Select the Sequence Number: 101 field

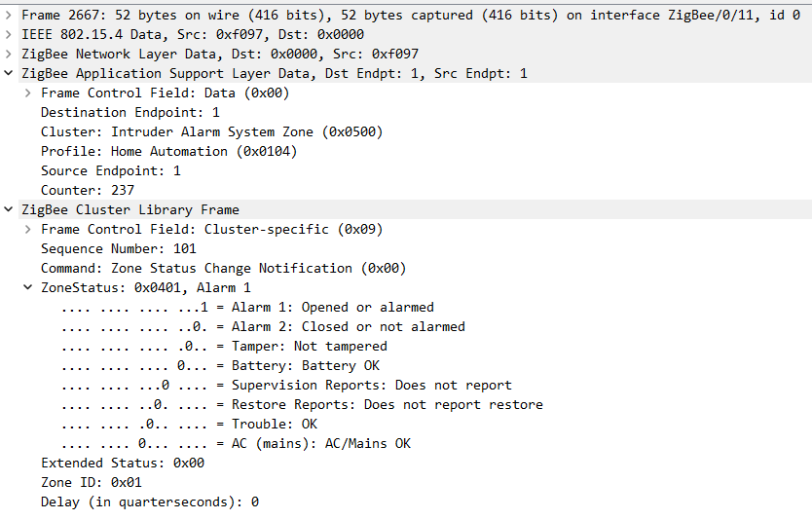(118, 249)
